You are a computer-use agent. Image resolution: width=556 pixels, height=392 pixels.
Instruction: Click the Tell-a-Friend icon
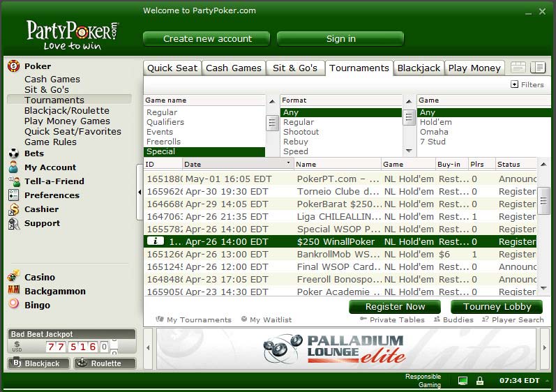coord(14,181)
